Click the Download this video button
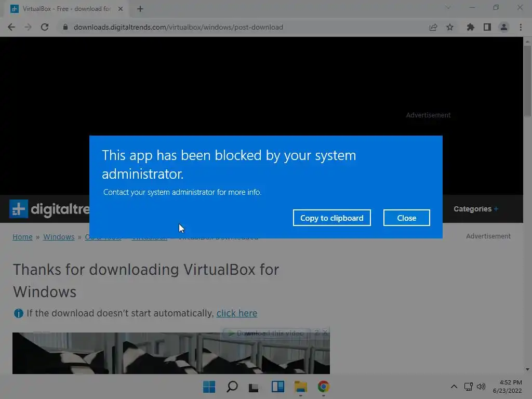The image size is (532, 399). [x=267, y=333]
